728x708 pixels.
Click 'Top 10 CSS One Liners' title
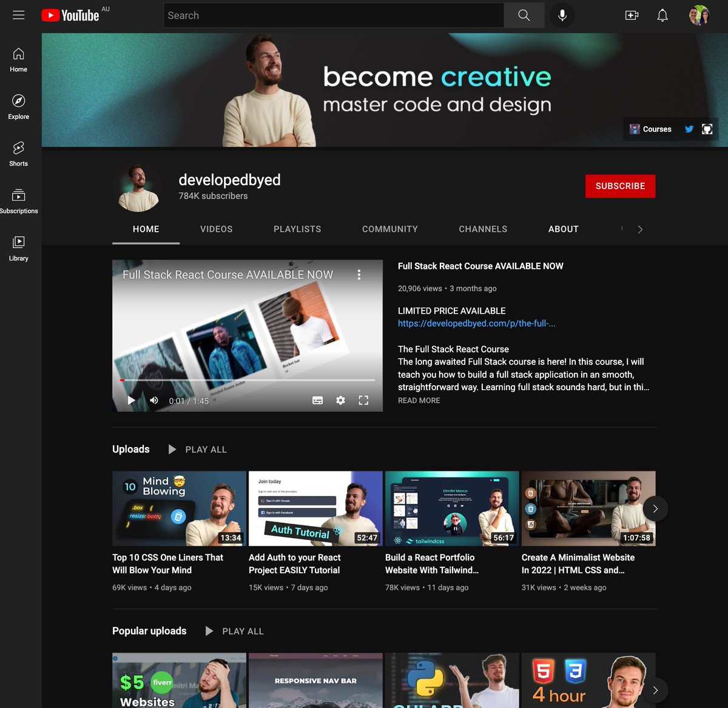(x=168, y=564)
